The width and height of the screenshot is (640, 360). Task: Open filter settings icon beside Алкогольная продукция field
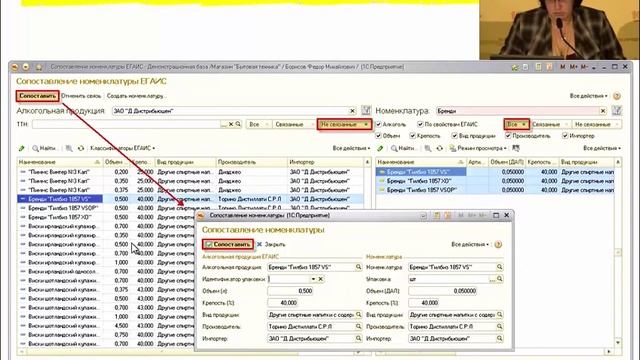tap(366, 111)
